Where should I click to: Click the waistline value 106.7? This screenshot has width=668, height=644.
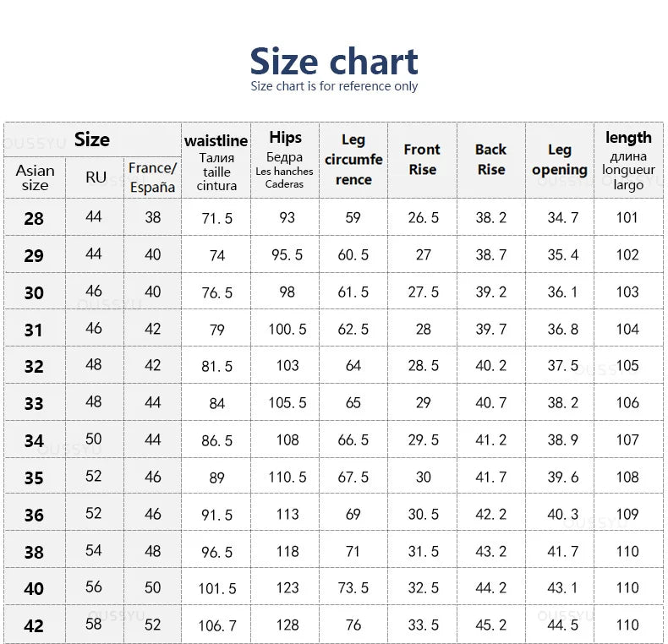click(217, 626)
